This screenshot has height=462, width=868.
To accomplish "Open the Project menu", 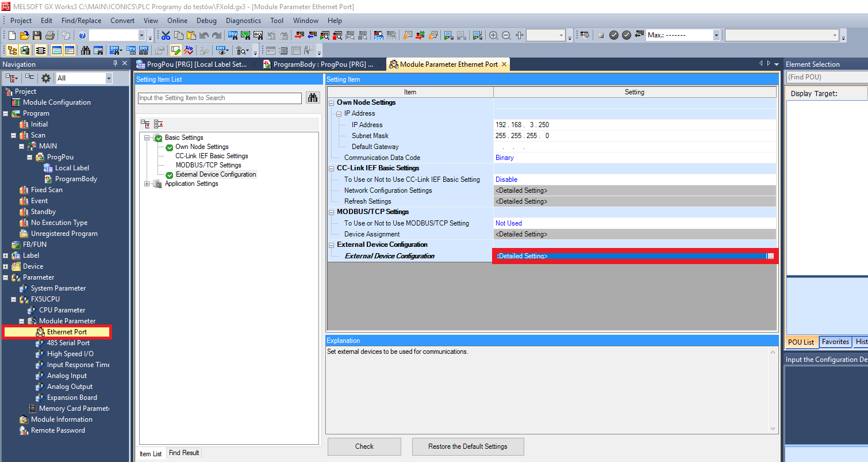I will [x=21, y=20].
